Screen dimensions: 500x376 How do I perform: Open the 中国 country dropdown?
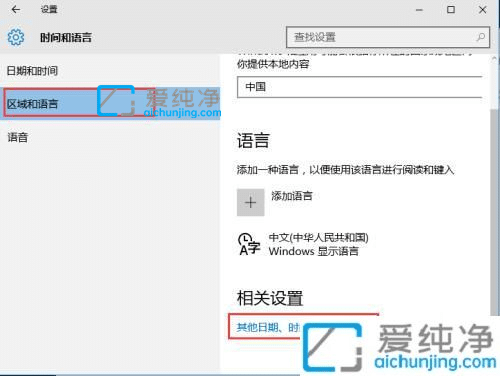coord(360,87)
